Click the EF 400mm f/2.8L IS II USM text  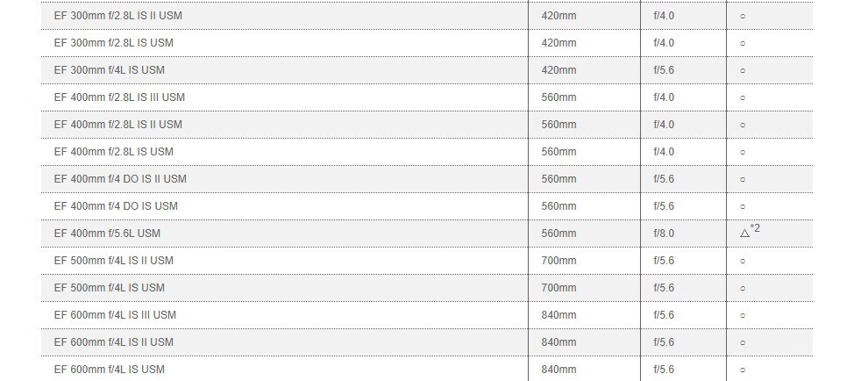click(118, 125)
